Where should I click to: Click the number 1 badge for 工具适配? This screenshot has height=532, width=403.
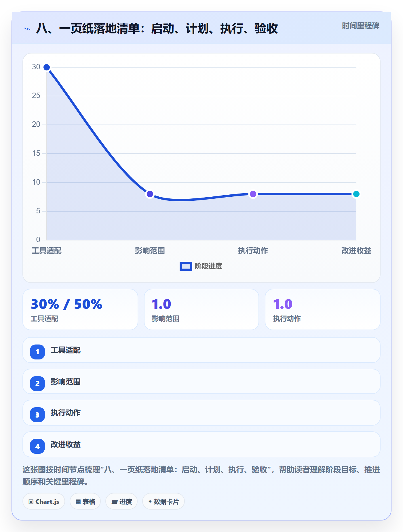tap(37, 352)
